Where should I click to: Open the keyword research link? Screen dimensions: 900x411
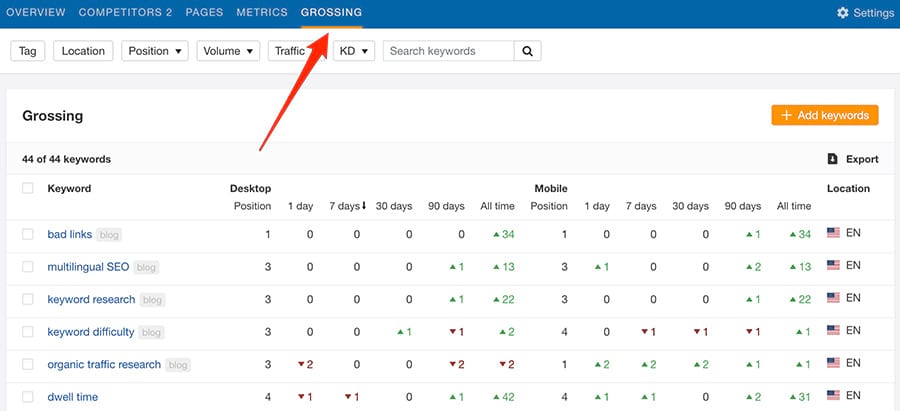90,299
